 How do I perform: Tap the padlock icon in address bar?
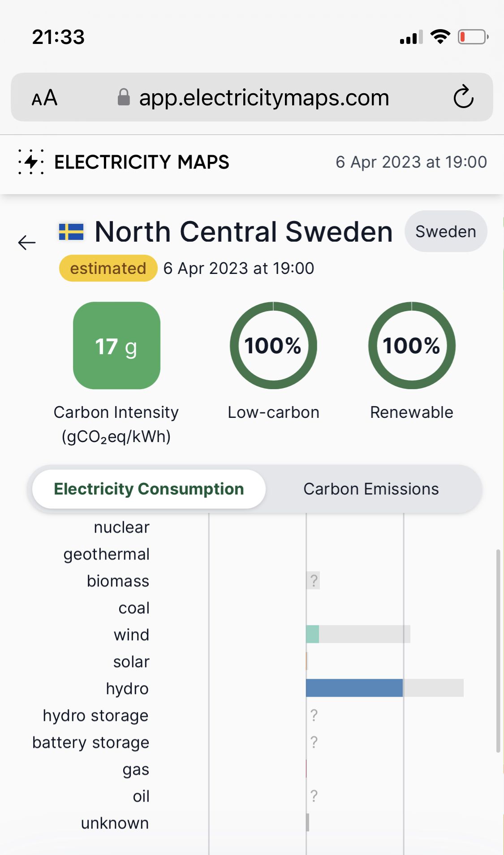[124, 97]
